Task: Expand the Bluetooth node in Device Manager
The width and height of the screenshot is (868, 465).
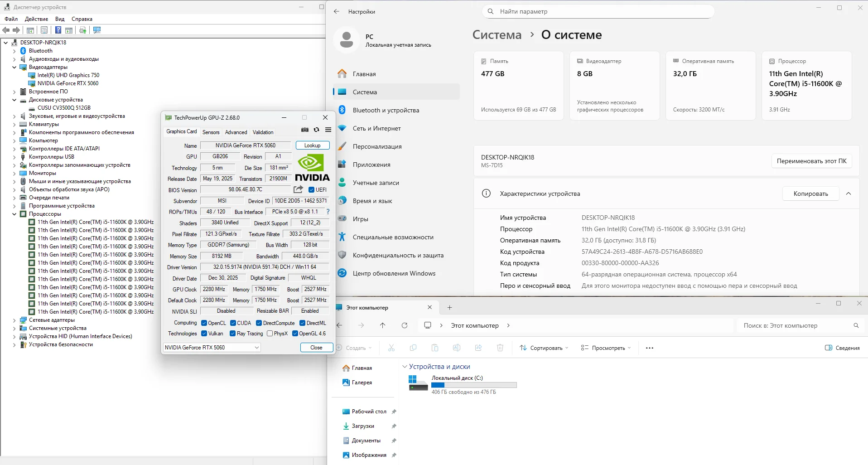Action: 14,51
